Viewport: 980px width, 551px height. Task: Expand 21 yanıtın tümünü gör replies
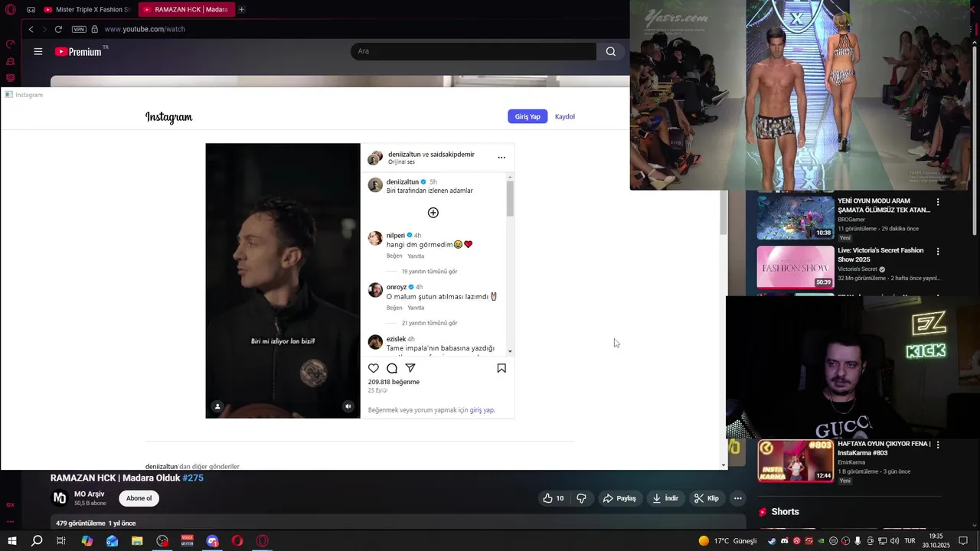point(430,323)
